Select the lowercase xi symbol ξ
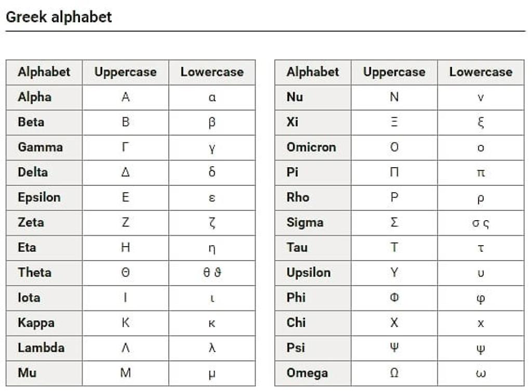This screenshot has height=392, width=532. 481,123
